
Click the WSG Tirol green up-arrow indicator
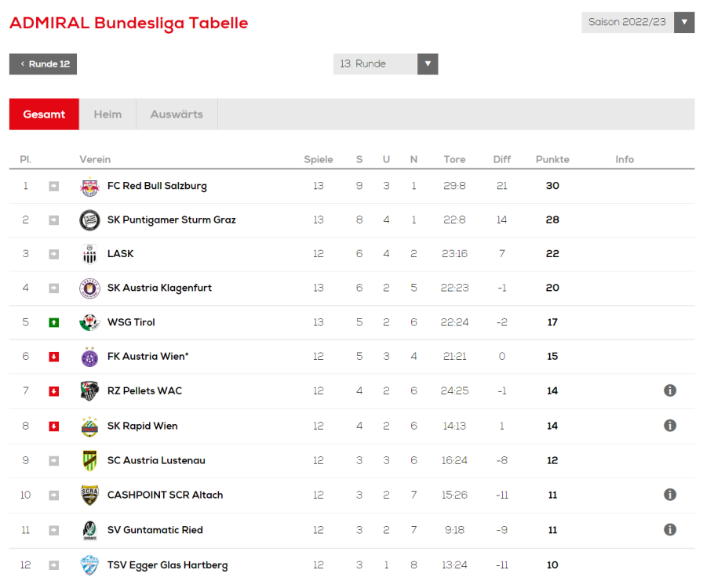[54, 322]
